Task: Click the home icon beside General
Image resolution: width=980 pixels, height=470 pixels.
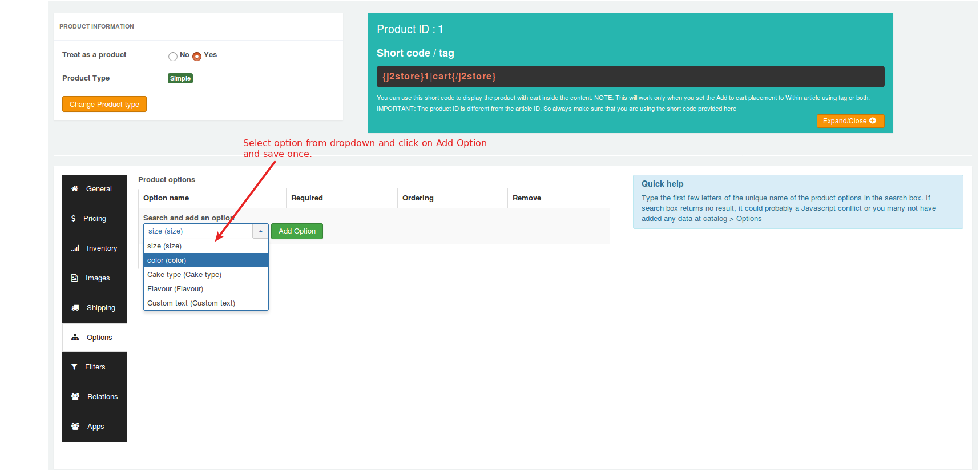Action: (75, 189)
